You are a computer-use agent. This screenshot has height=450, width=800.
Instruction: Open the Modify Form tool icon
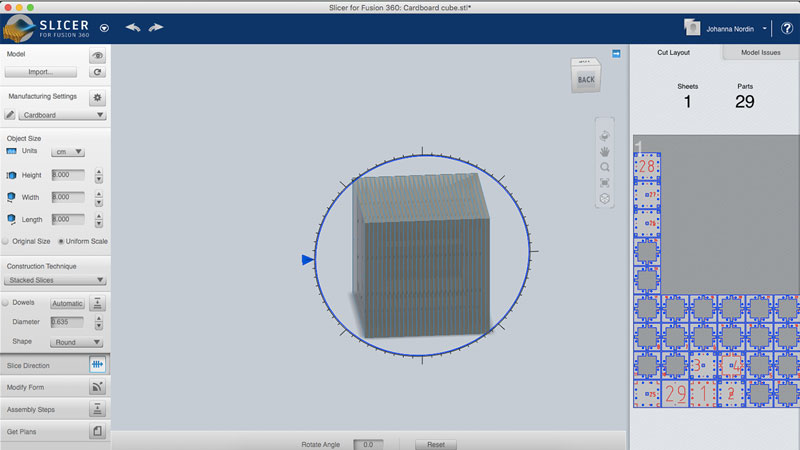[x=97, y=387]
